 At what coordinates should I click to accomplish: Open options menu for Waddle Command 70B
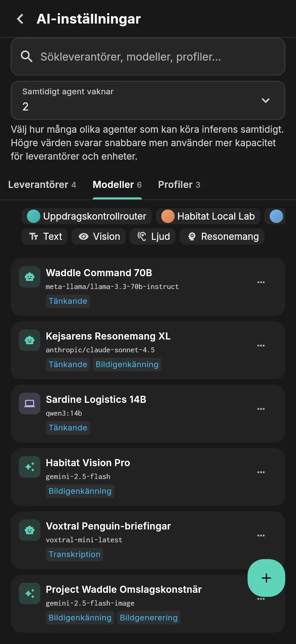261,282
